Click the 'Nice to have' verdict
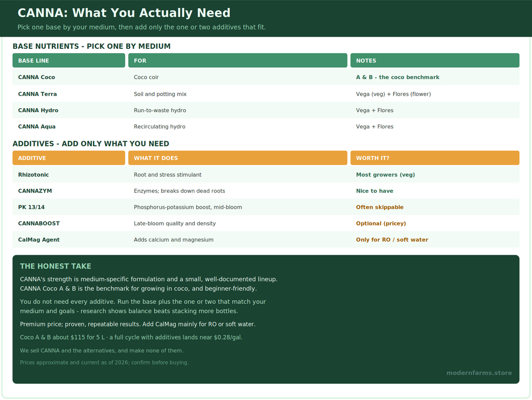The height and width of the screenshot is (400, 532). pyautogui.click(x=374, y=191)
